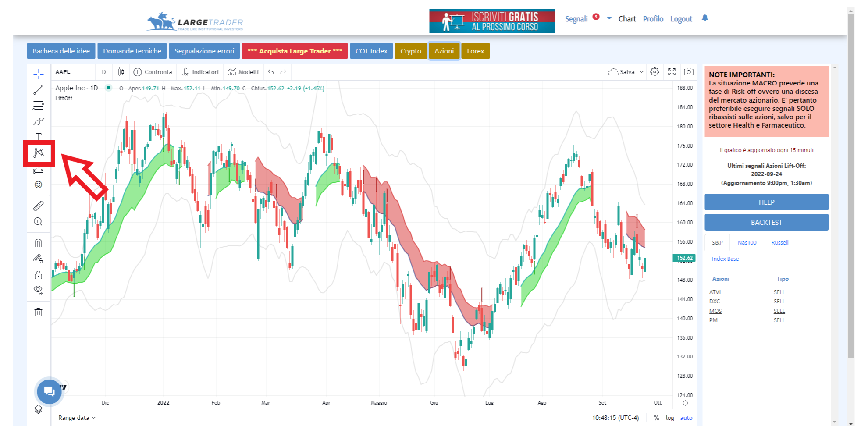Image resolution: width=868 pixels, height=433 pixels.
Task: Open the ATVI stock signal link
Action: click(715, 292)
